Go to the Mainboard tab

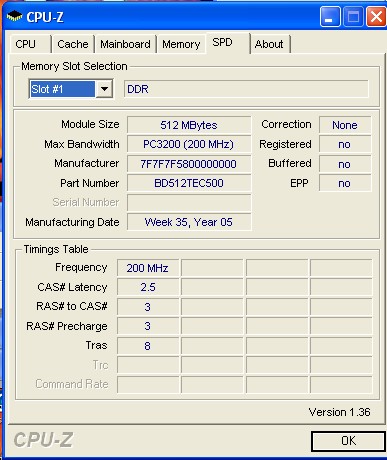click(x=125, y=44)
